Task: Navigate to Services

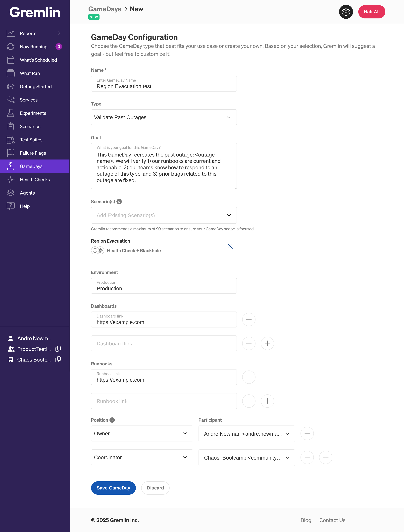Action: click(29, 100)
